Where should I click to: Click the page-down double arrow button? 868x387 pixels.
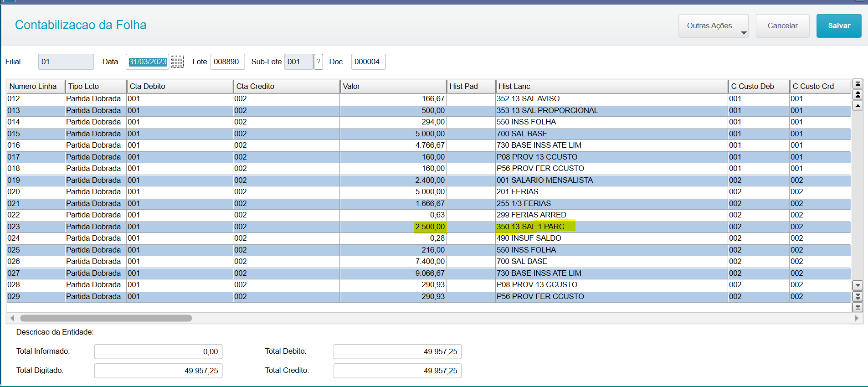click(x=858, y=296)
